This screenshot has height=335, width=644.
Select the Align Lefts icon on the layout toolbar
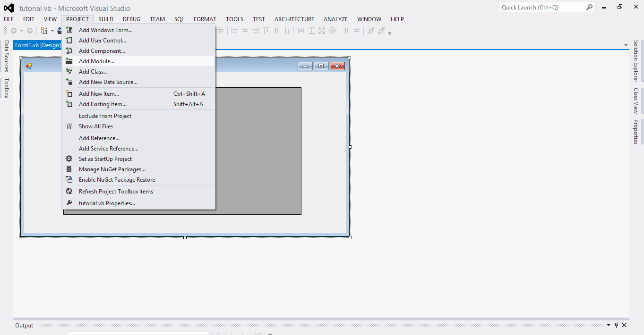click(236, 31)
